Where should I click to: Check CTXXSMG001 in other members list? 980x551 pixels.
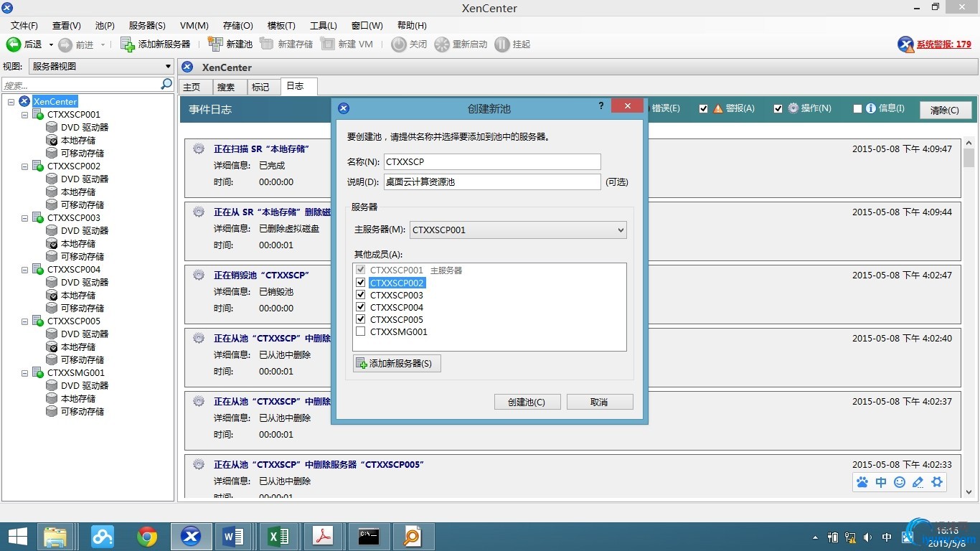361,331
